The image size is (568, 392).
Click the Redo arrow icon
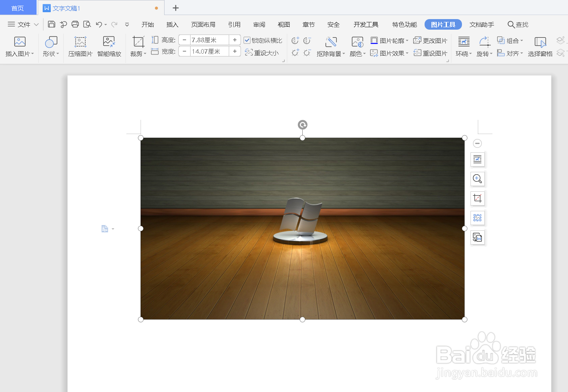(x=115, y=24)
